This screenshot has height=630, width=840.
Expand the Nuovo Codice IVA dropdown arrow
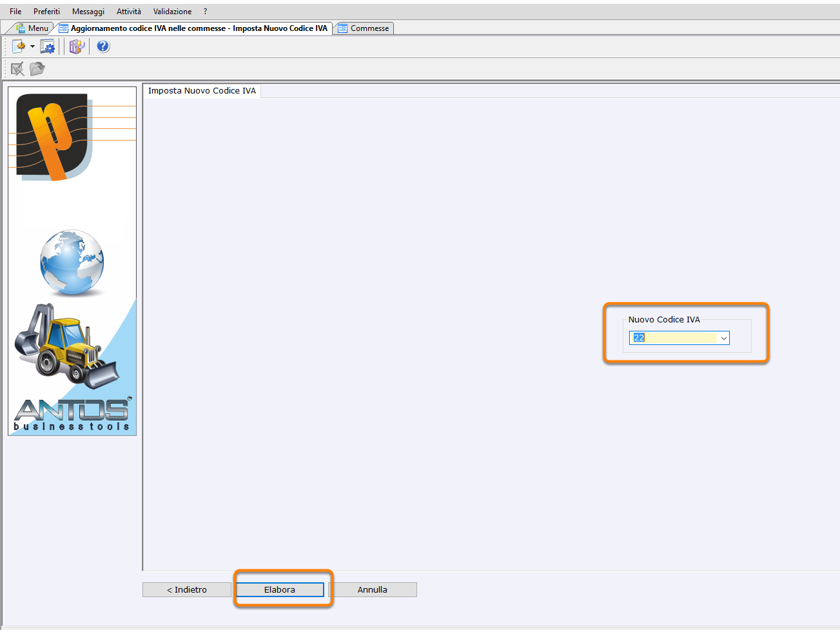point(723,338)
